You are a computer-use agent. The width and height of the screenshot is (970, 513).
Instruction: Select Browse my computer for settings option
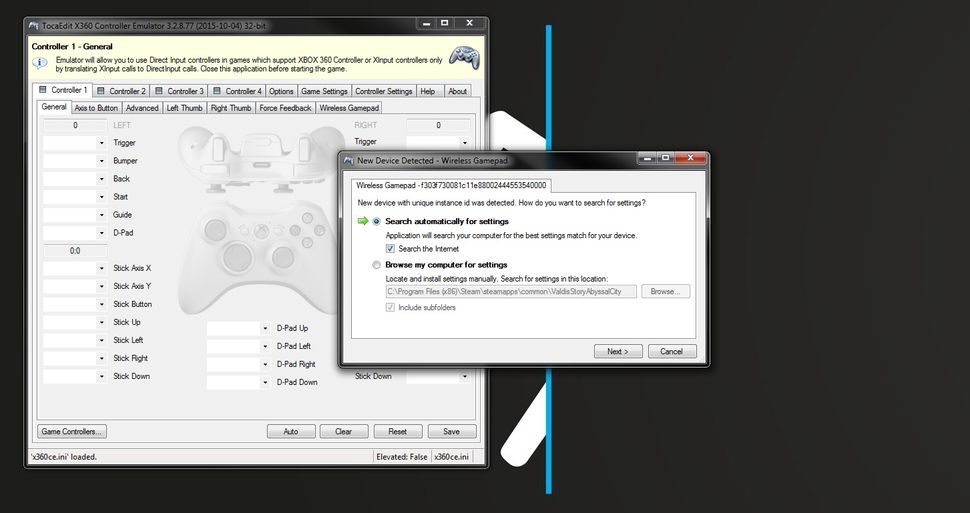tap(376, 265)
